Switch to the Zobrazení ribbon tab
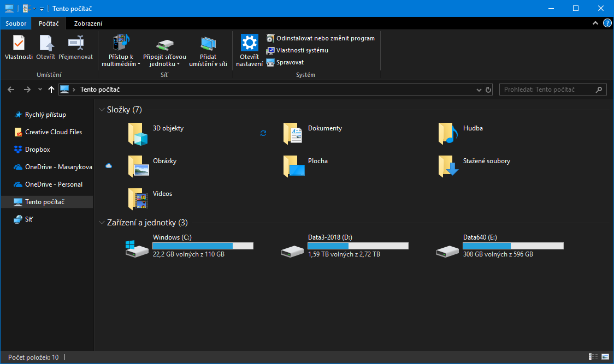Image resolution: width=614 pixels, height=364 pixels. [x=88, y=23]
